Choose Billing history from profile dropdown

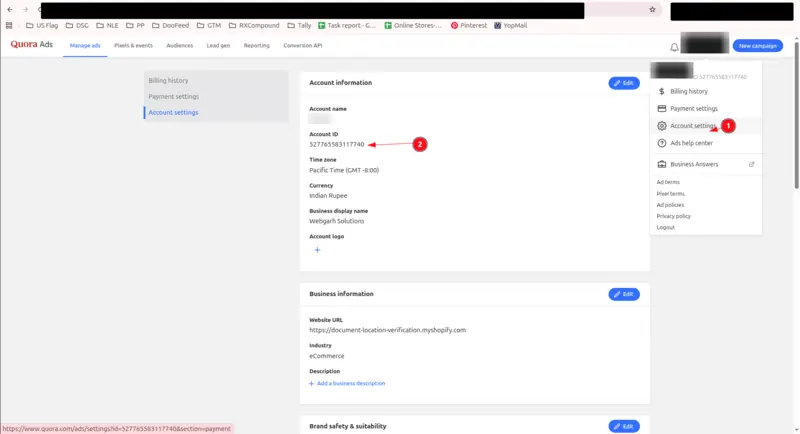click(706, 91)
